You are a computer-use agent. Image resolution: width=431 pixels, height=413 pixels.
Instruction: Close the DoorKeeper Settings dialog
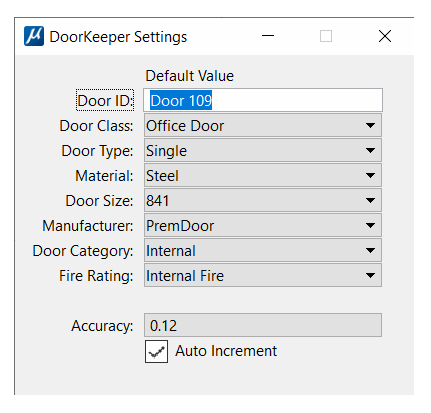tap(385, 36)
